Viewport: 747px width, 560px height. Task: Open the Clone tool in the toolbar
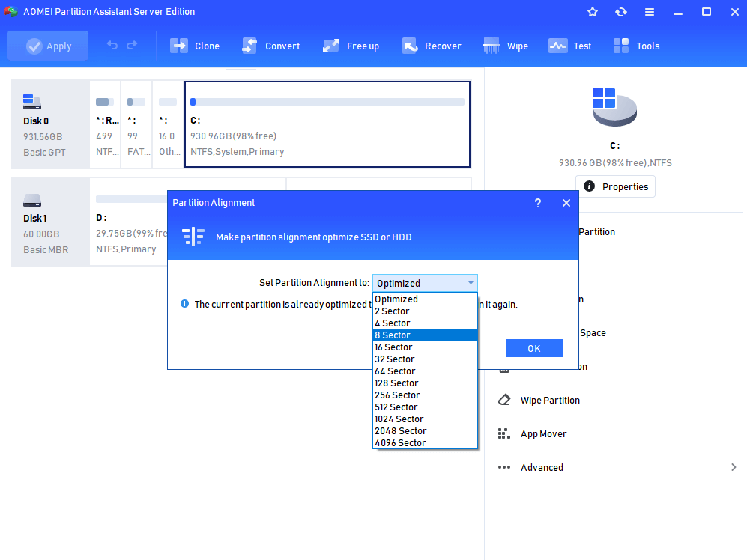click(x=195, y=46)
